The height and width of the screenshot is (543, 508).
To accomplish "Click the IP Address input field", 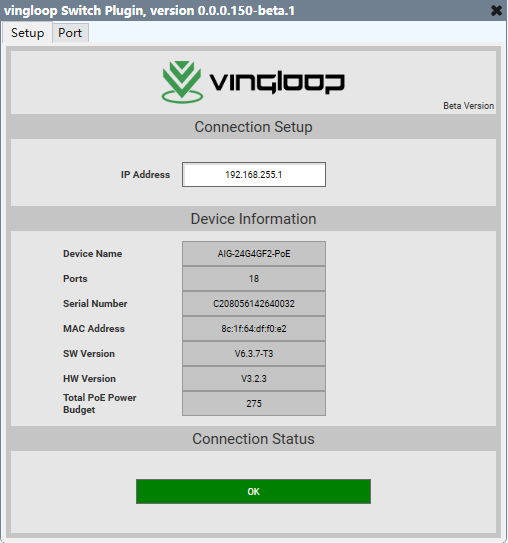I will (254, 175).
